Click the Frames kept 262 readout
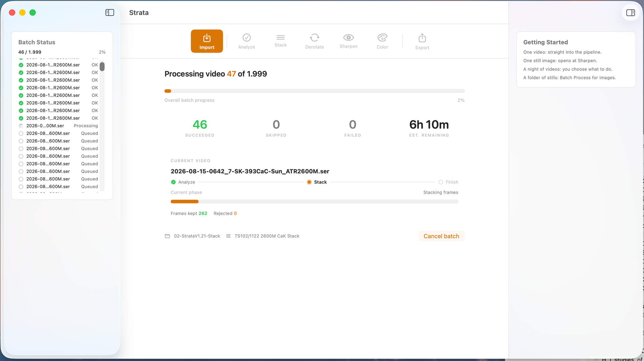Viewport: 644px width, 361px height. coord(189,213)
